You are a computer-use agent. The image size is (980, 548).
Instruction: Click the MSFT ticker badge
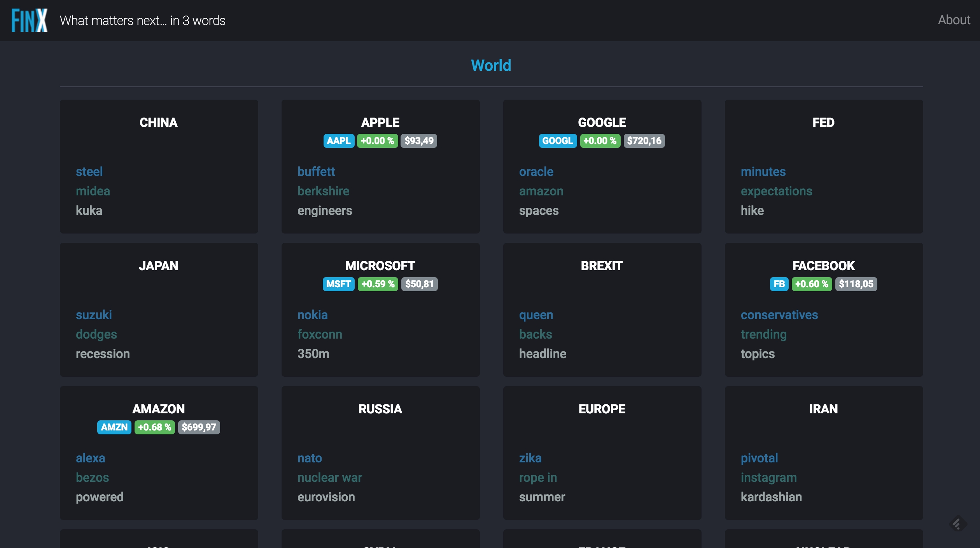point(338,284)
